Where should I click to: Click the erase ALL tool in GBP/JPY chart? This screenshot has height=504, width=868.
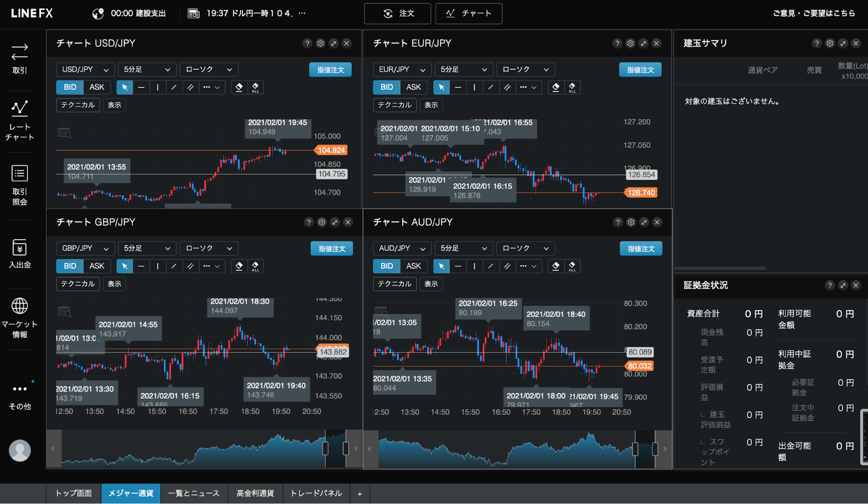[255, 266]
